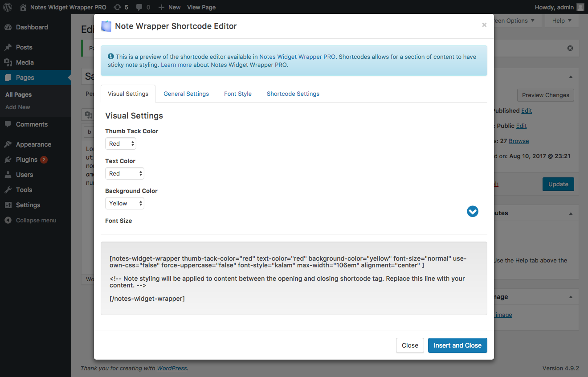
Task: Click the updates icon showing 5
Action: pyautogui.click(x=118, y=7)
